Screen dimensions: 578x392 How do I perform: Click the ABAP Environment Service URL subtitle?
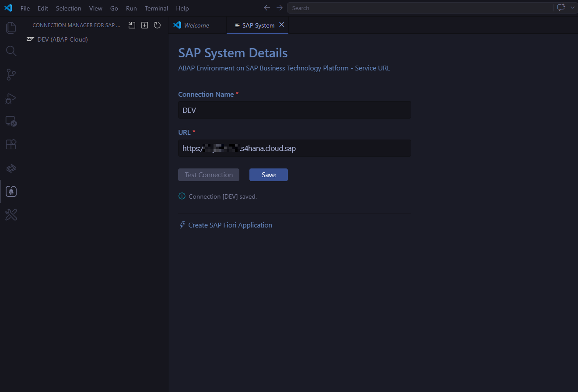(284, 68)
